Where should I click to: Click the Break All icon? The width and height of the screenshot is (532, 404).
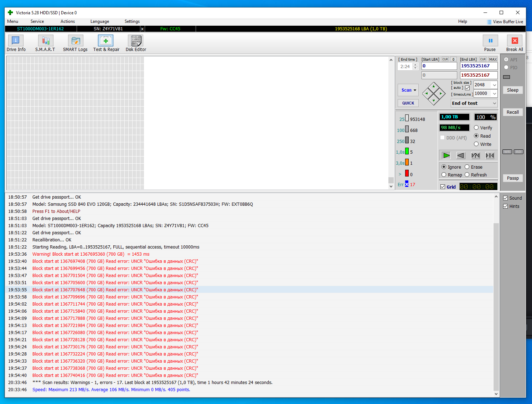(514, 41)
